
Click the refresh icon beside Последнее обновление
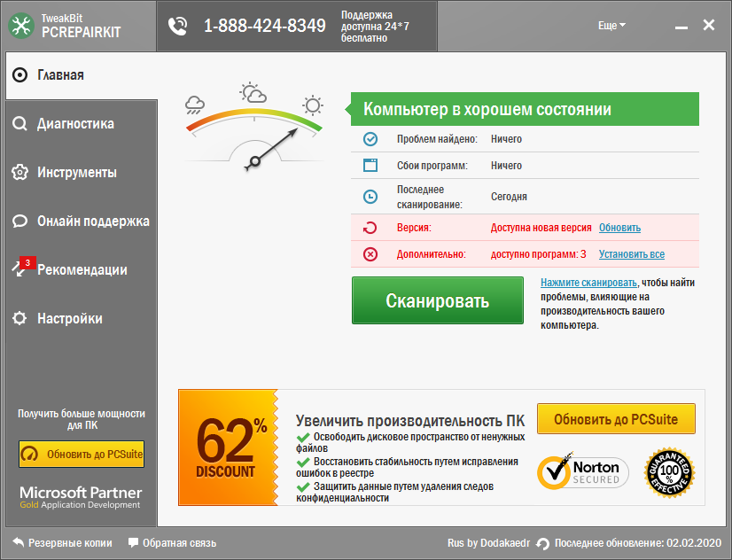(543, 544)
